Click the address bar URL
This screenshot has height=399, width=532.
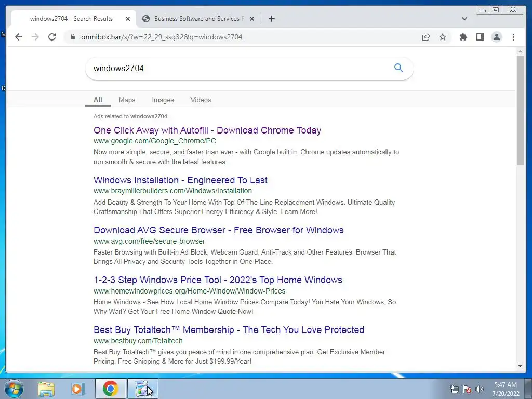pyautogui.click(x=162, y=37)
